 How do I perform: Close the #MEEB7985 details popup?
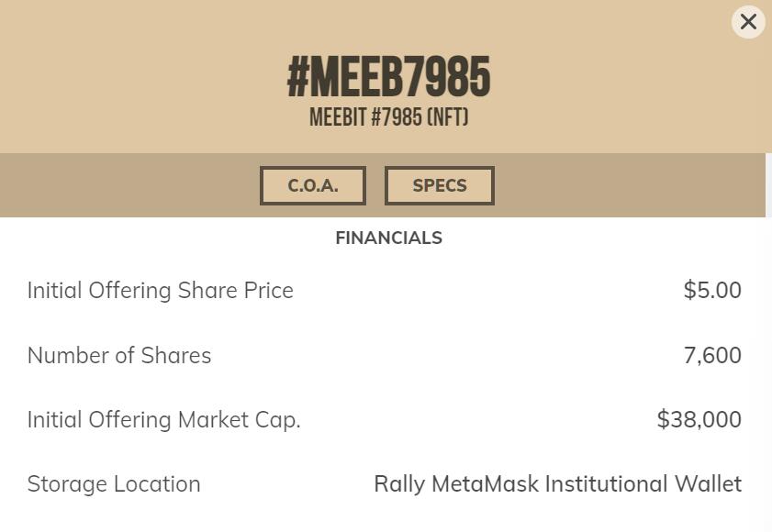(748, 22)
